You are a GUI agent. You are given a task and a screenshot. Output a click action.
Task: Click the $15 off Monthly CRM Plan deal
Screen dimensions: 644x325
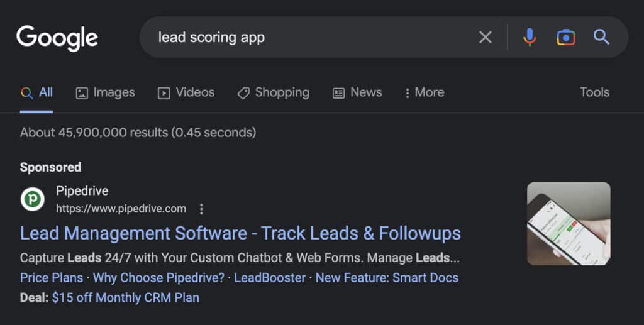(x=126, y=297)
